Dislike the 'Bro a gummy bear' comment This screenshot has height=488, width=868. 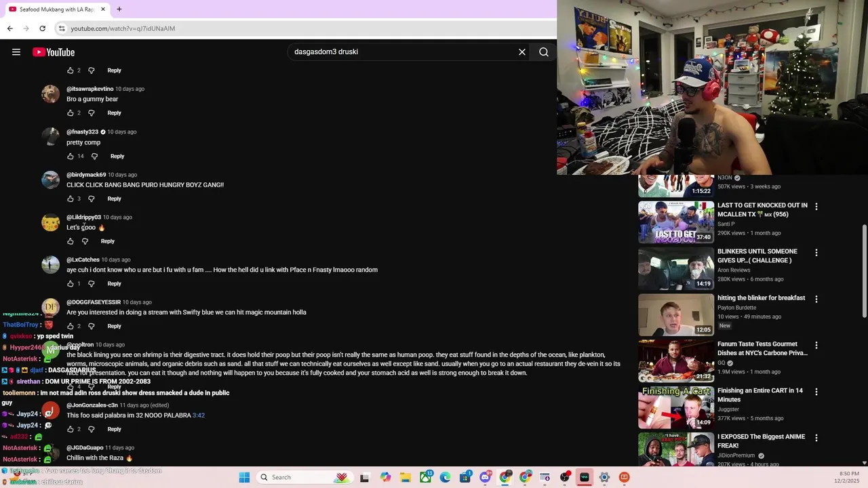(x=92, y=113)
